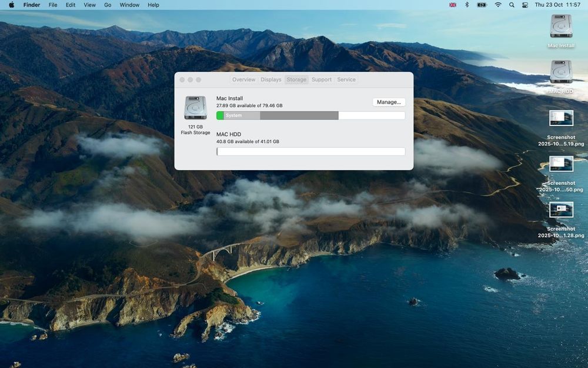Click the Flash Storage disk icon
This screenshot has height=368, width=588.
[195, 108]
